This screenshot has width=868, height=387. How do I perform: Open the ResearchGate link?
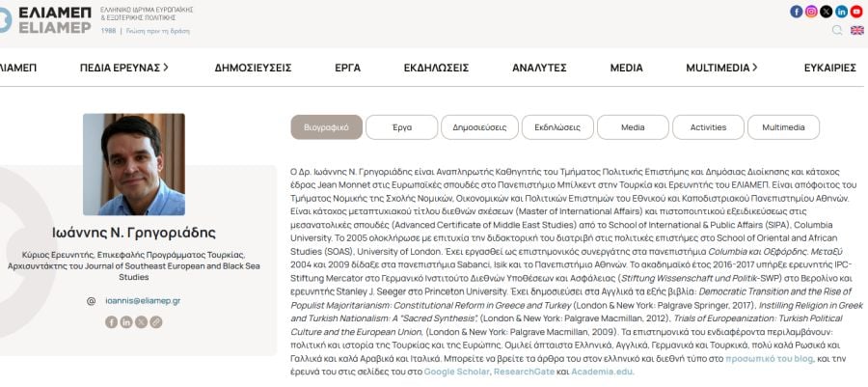524,372
